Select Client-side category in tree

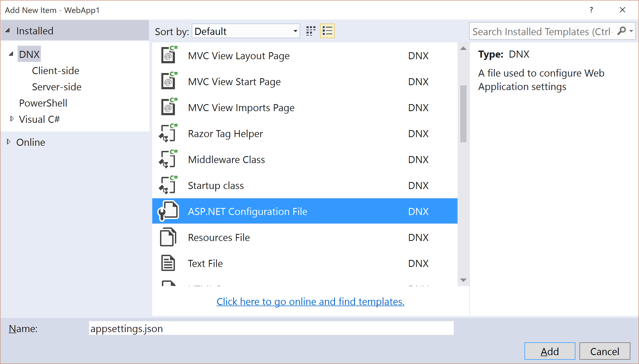click(x=56, y=71)
